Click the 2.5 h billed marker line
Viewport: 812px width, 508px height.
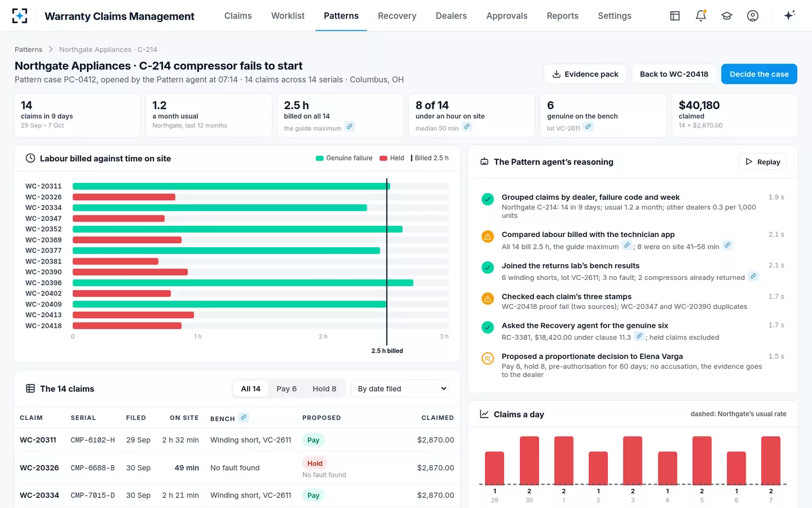click(387, 262)
